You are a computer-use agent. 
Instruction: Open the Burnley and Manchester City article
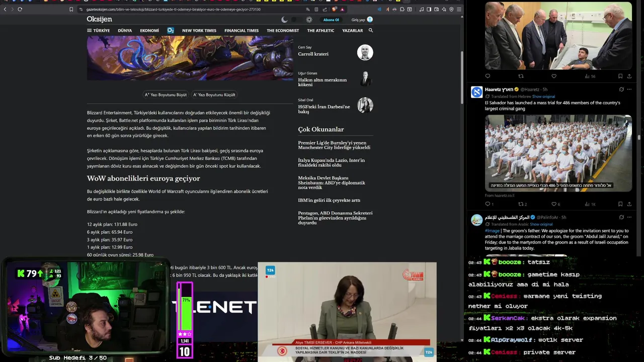click(334, 145)
